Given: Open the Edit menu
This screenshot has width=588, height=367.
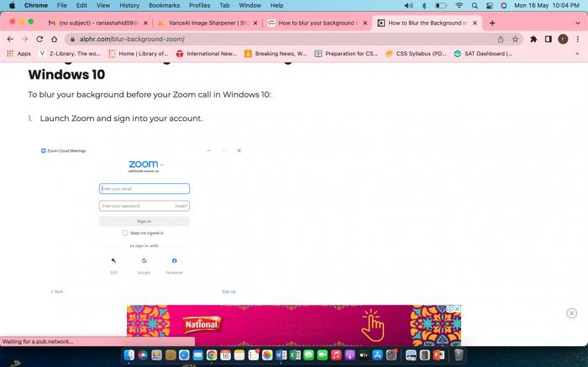Looking at the screenshot, I should (81, 5).
